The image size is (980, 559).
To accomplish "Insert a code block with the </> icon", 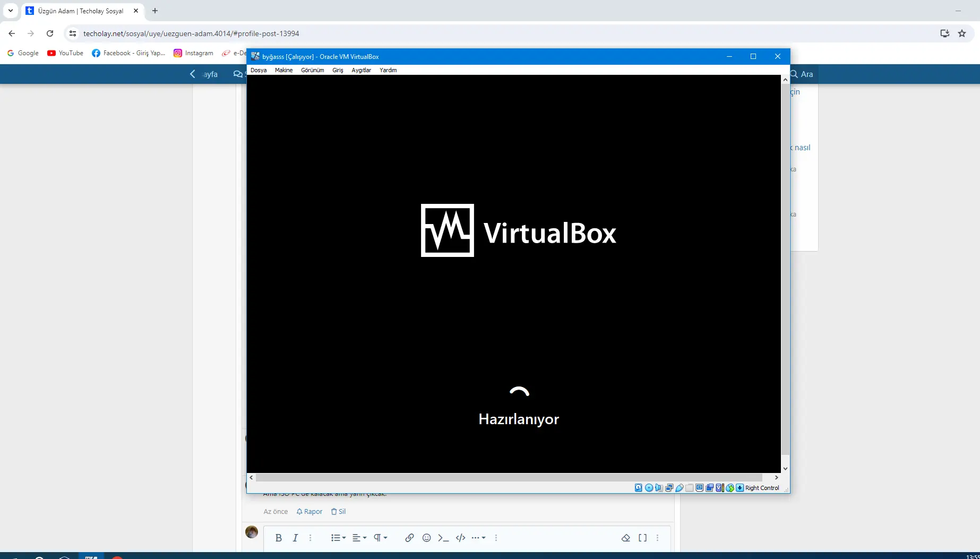I will (x=460, y=538).
